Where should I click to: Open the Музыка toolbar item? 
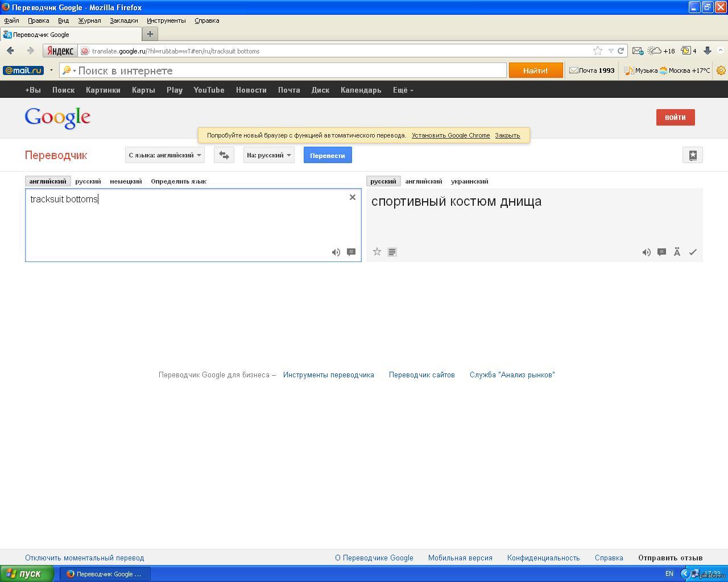tap(641, 70)
